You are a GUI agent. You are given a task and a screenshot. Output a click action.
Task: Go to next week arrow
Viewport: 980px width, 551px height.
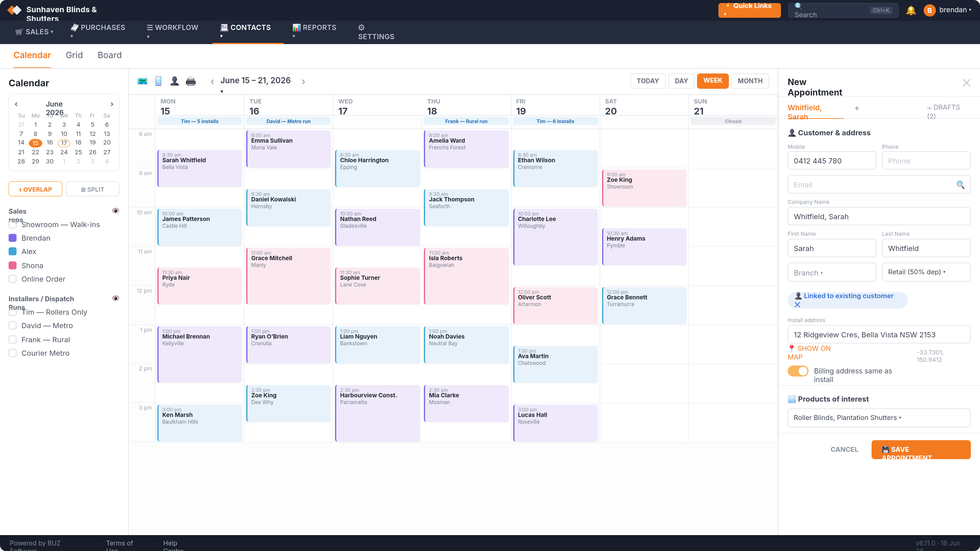303,82
